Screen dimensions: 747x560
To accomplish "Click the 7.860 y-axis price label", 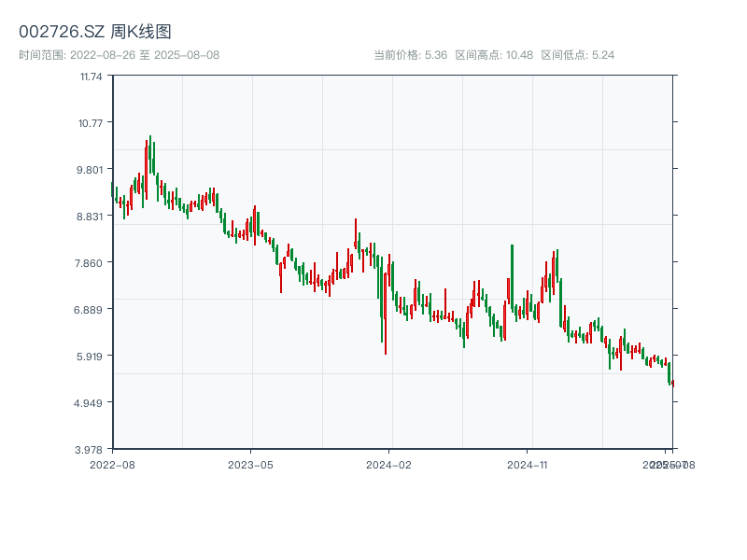I will (x=92, y=263).
